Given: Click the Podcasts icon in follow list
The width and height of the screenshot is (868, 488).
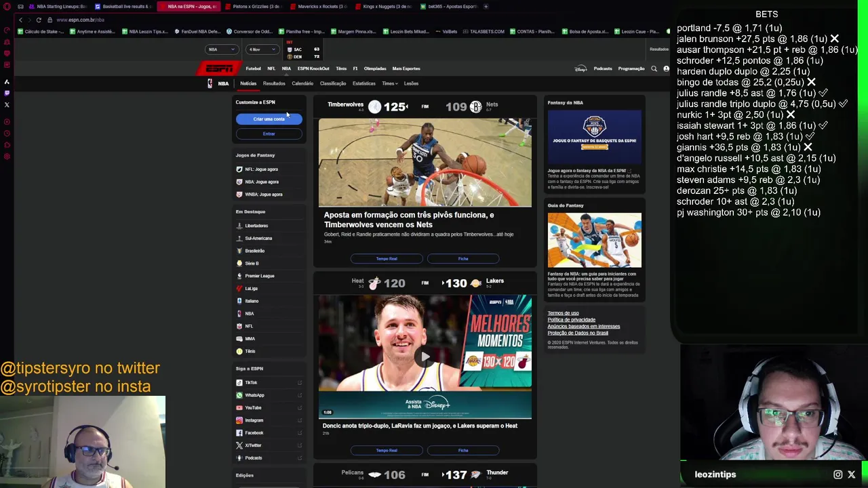Looking at the screenshot, I should (x=239, y=458).
